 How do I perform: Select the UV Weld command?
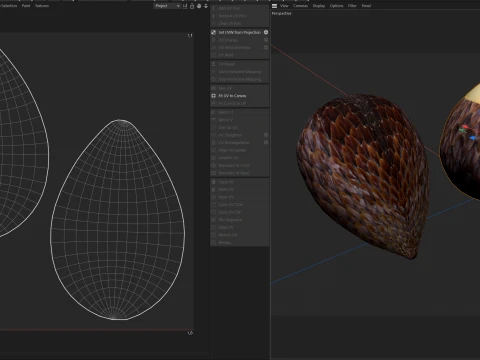239,55
